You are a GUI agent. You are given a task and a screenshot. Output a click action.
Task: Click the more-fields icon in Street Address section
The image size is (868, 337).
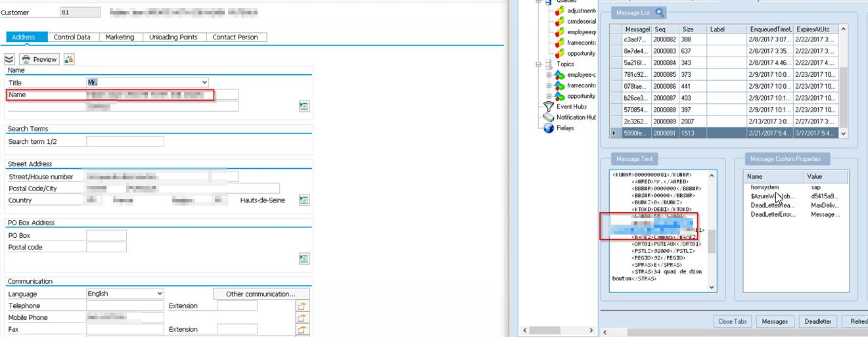(x=304, y=200)
